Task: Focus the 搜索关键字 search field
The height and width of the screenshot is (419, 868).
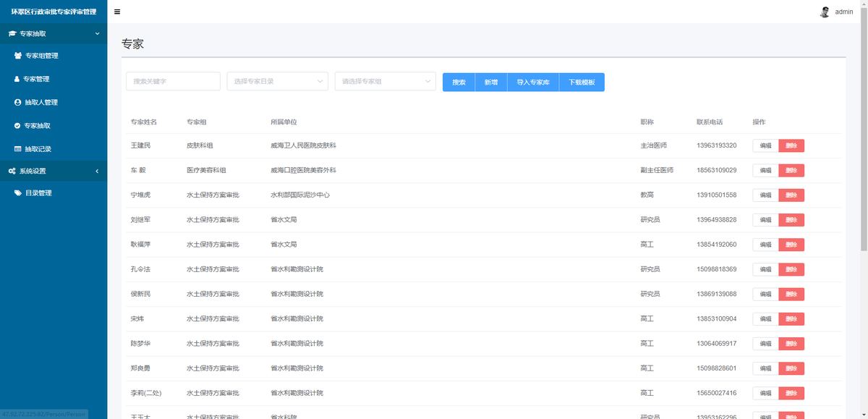Action: coord(173,81)
